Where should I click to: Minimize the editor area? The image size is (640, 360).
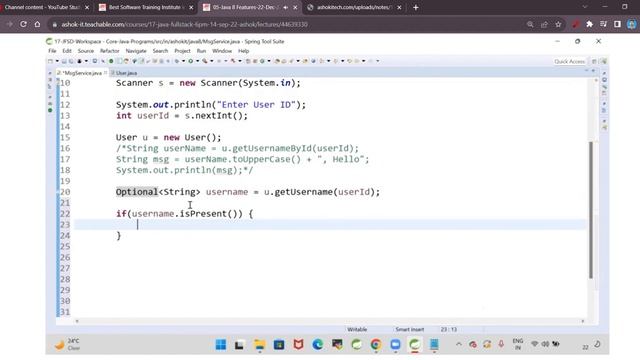point(587,71)
